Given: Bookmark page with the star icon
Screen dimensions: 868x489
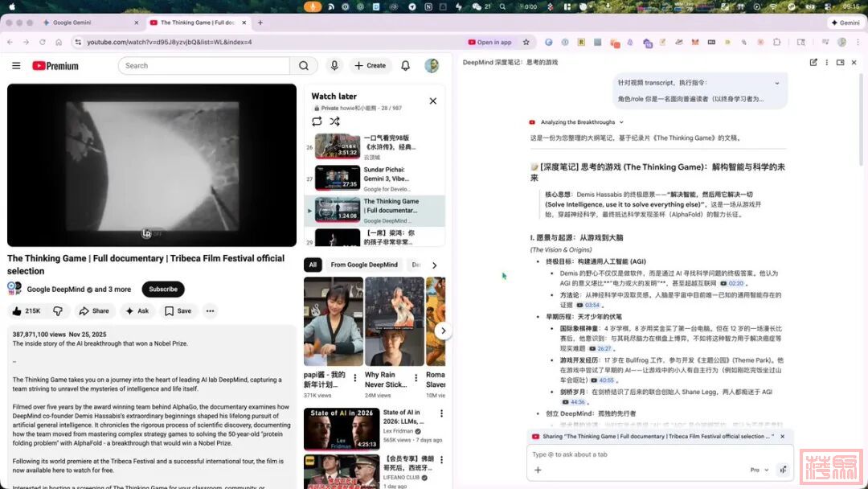Looking at the screenshot, I should click(526, 42).
